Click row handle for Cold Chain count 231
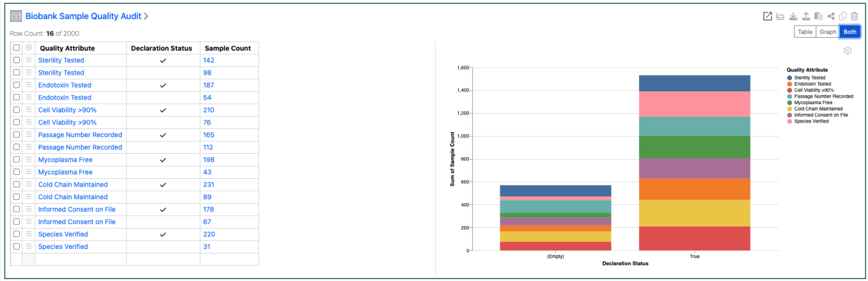 29,185
